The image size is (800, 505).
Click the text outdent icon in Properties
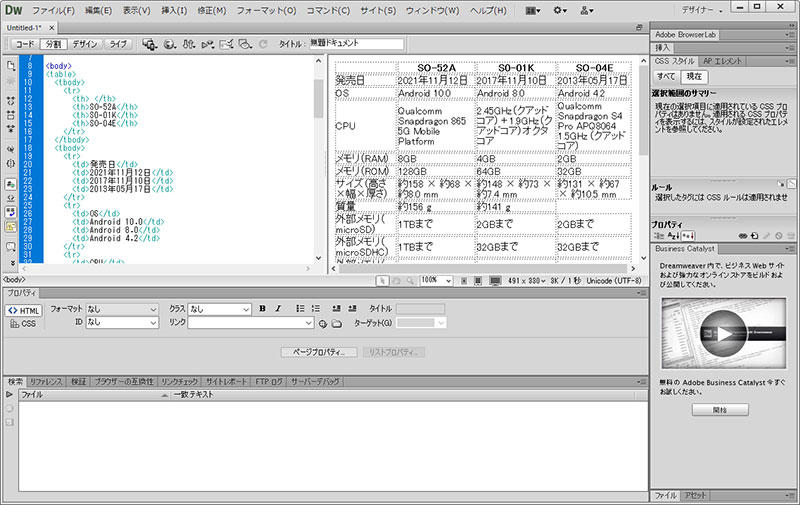pos(336,309)
